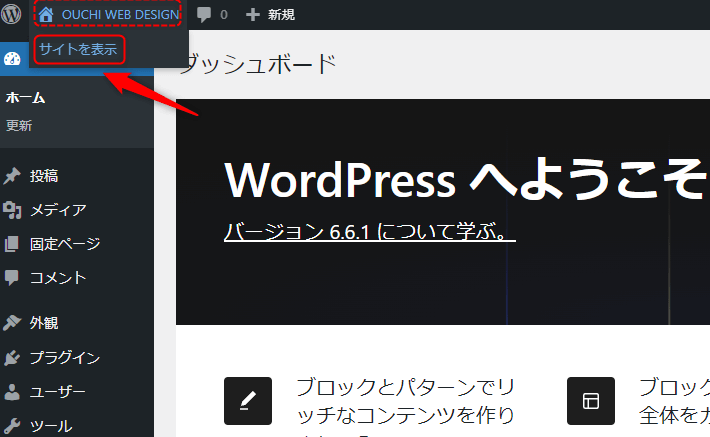
Task: Open the コメント menu in the sidebar
Action: click(x=58, y=278)
